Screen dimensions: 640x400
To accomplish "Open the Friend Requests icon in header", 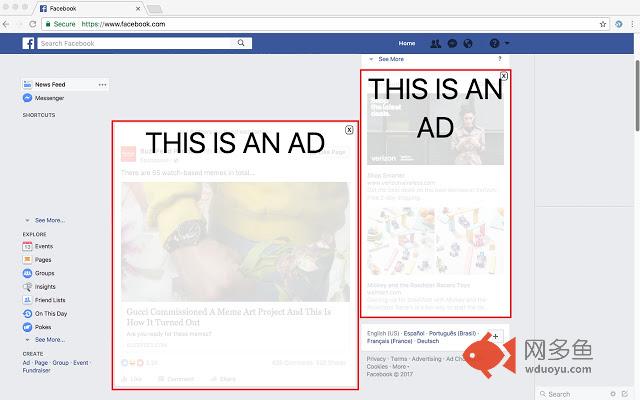I will point(436,43).
